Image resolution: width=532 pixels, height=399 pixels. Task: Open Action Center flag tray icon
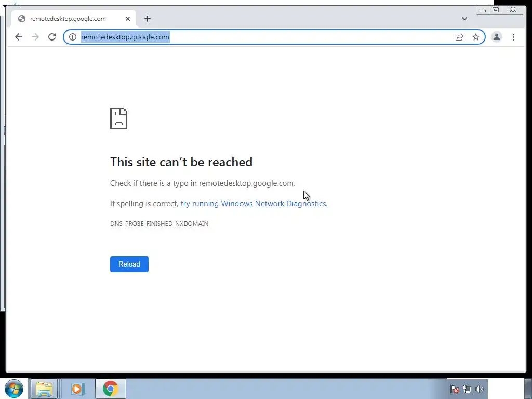455,389
